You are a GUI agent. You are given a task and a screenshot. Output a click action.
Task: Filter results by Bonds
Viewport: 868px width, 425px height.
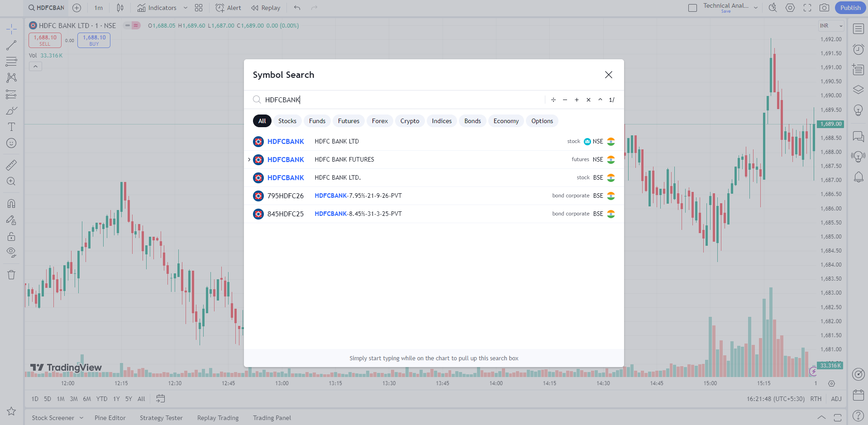coord(472,121)
